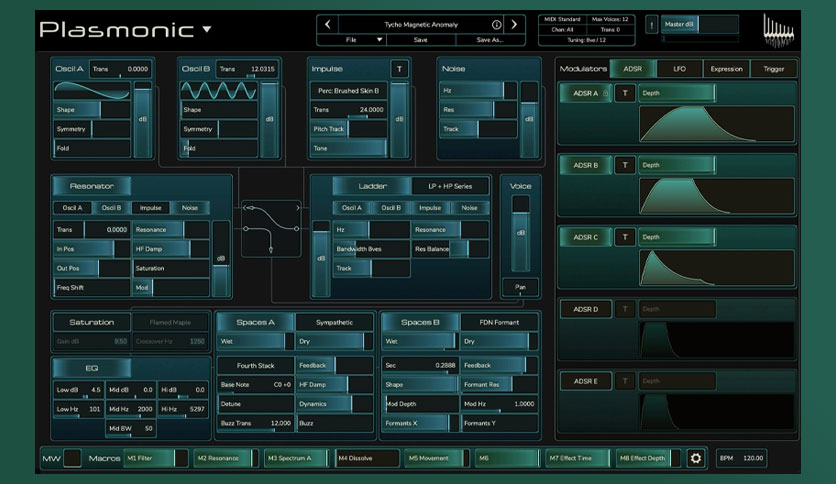Screen dimensions: 836x484
Task: Open the LP + HP Series filter type selector
Action: [450, 187]
